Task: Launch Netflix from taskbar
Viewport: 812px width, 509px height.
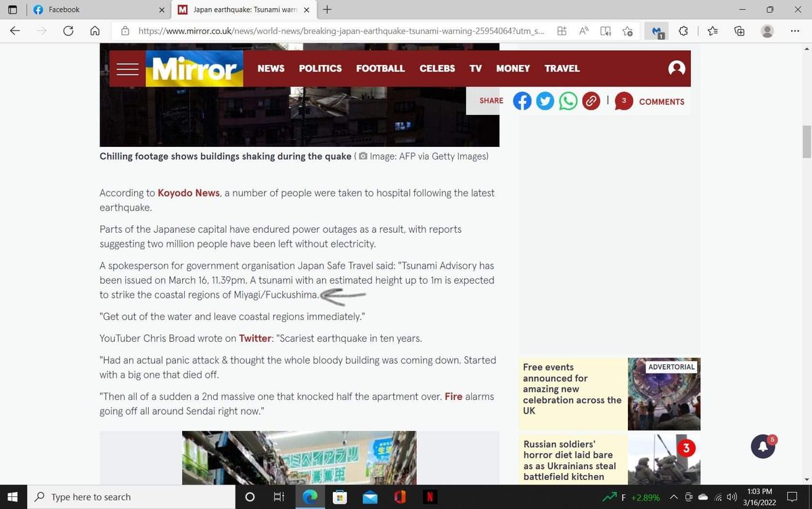Action: (429, 497)
